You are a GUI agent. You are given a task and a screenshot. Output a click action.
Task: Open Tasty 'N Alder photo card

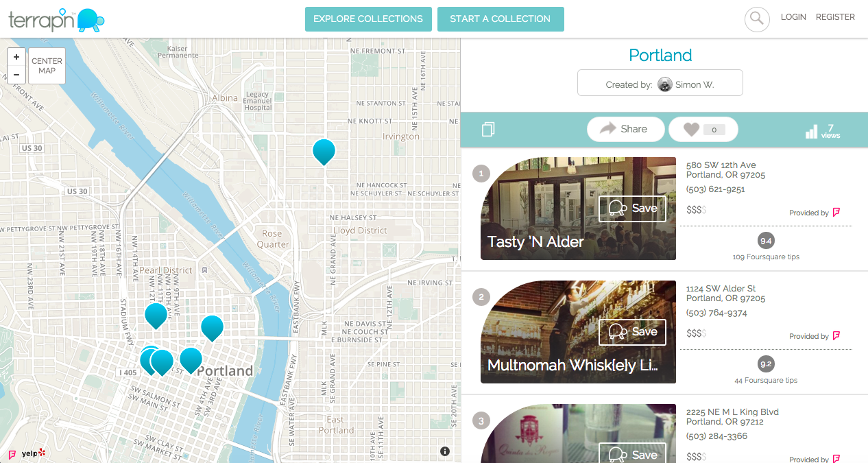578,209
